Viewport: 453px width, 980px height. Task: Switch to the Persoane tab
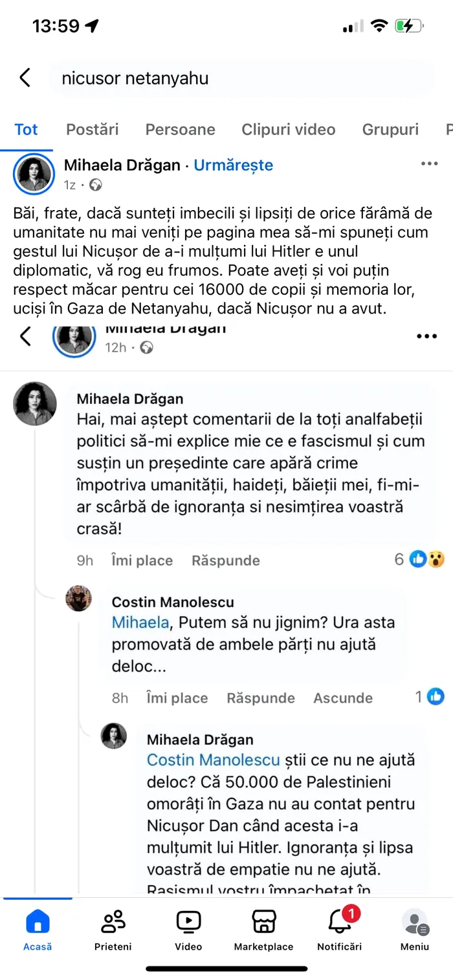point(180,129)
